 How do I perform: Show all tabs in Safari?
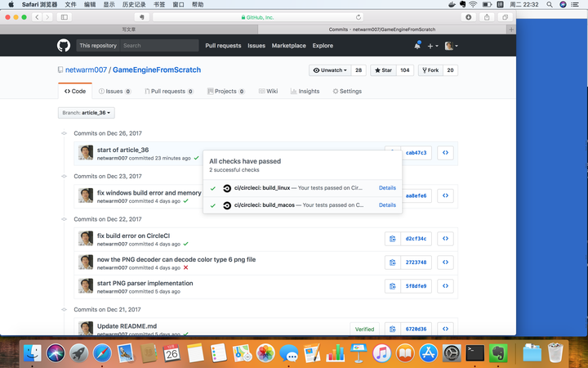(506, 17)
